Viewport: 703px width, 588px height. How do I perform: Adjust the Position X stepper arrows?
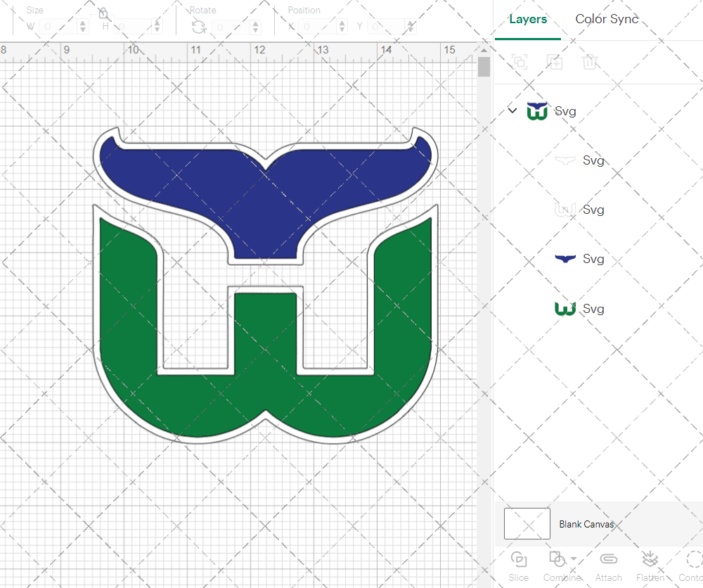point(342,27)
